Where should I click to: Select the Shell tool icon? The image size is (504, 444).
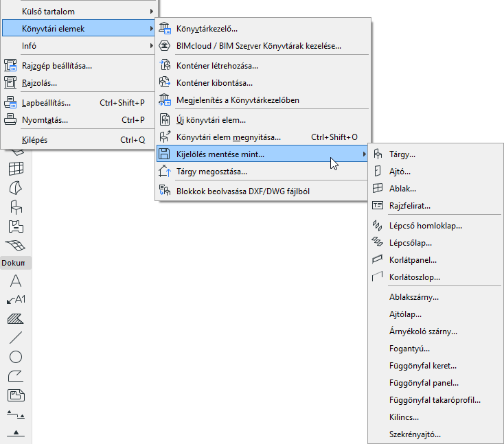[15, 188]
